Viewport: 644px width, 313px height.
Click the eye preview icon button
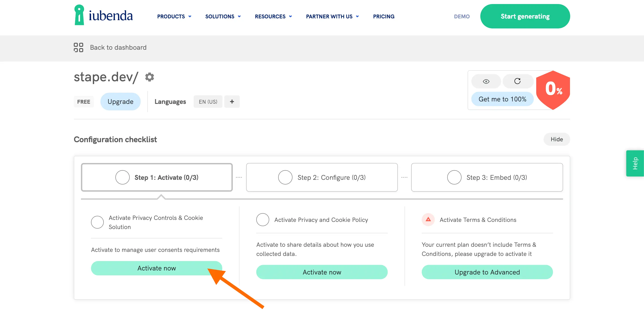486,81
